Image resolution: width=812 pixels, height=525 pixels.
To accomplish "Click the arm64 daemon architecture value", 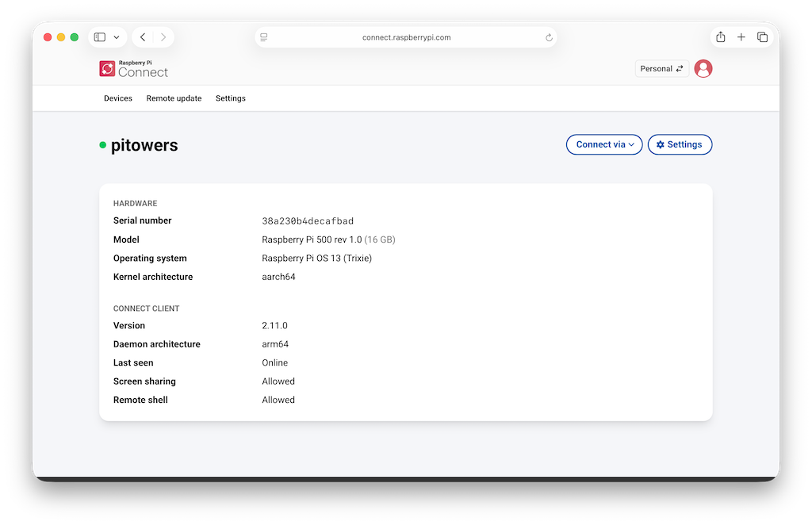I will [x=275, y=343].
